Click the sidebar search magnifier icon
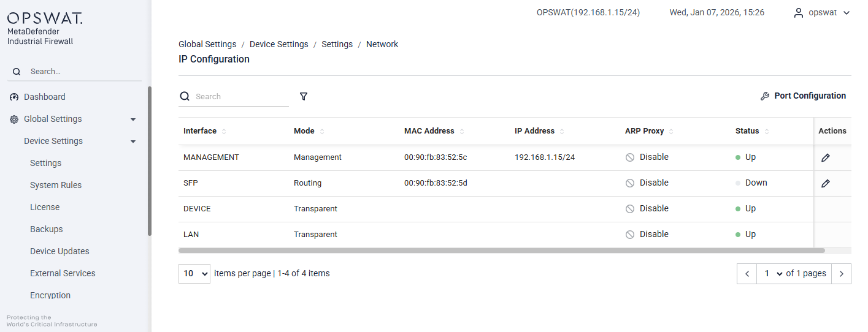This screenshot has height=332, width=868. 17,72
